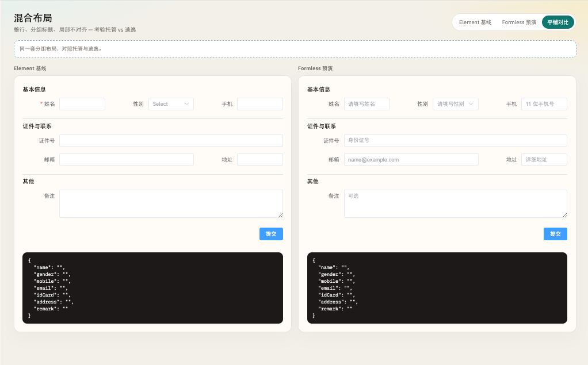
Task: Open the 性别 Select dropdown in Element panel
Action: pos(171,104)
